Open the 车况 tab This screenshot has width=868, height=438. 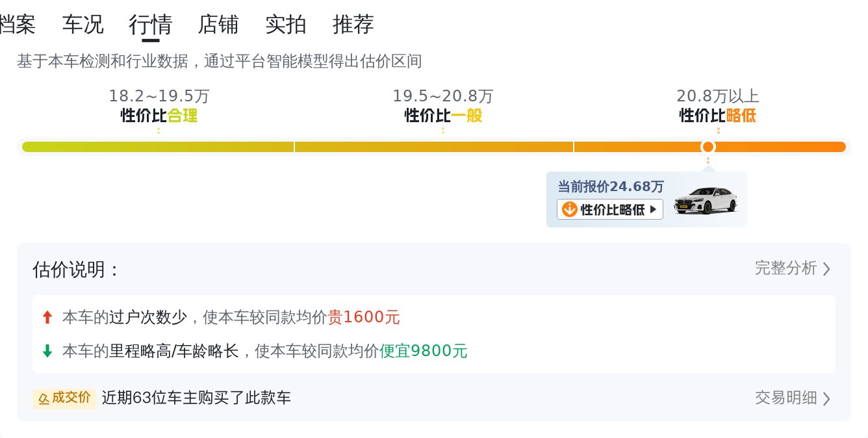pyautogui.click(x=83, y=25)
